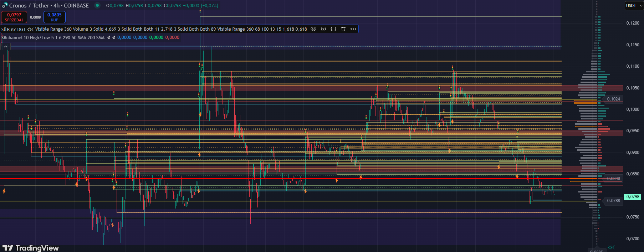Click the 0.0788 level price tag

613,201
